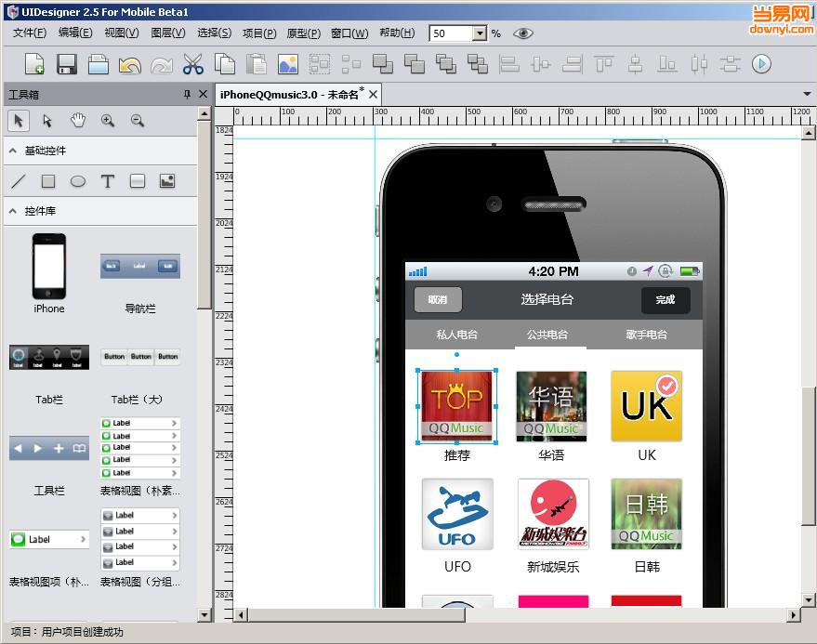Screen dimensions: 817x644
Task: Pin the 工具箱 panel
Action: tap(187, 94)
